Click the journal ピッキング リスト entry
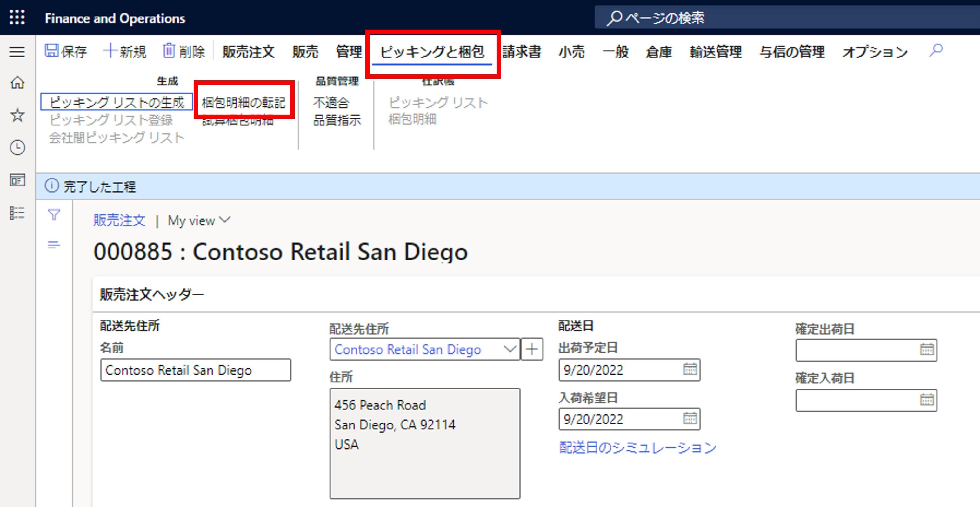Viewport: 980px width, 507px height. click(x=438, y=102)
